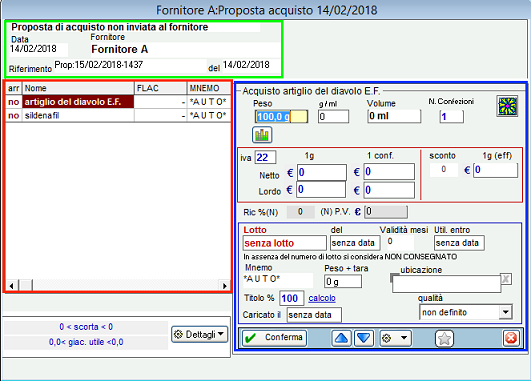Viewport: 531px width, 381px height.
Task: Click the Peso + tara field
Action: (343, 281)
